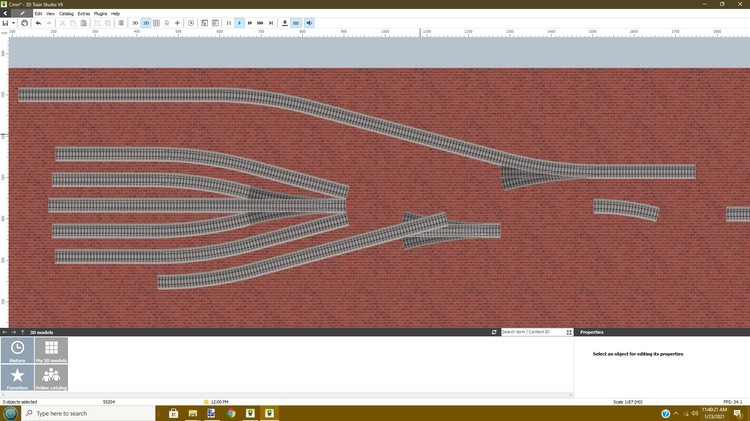This screenshot has width=750, height=421.
Task: Open the View menu
Action: tap(50, 13)
